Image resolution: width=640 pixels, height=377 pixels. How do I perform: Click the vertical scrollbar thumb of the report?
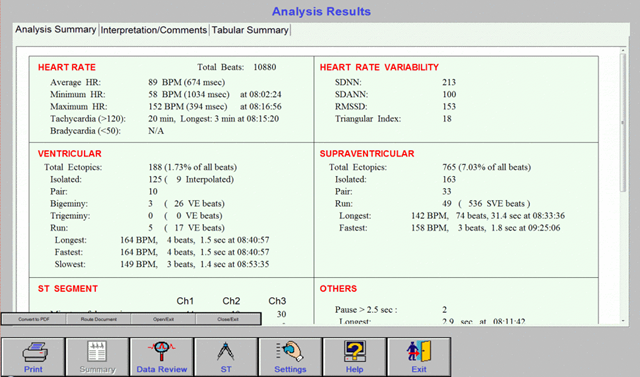623,122
